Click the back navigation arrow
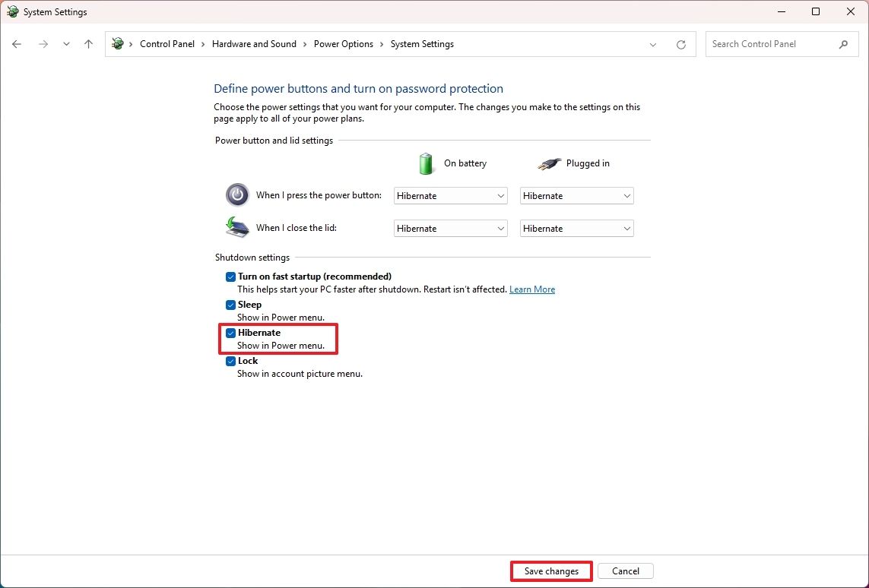The width and height of the screenshot is (869, 588). tap(17, 44)
